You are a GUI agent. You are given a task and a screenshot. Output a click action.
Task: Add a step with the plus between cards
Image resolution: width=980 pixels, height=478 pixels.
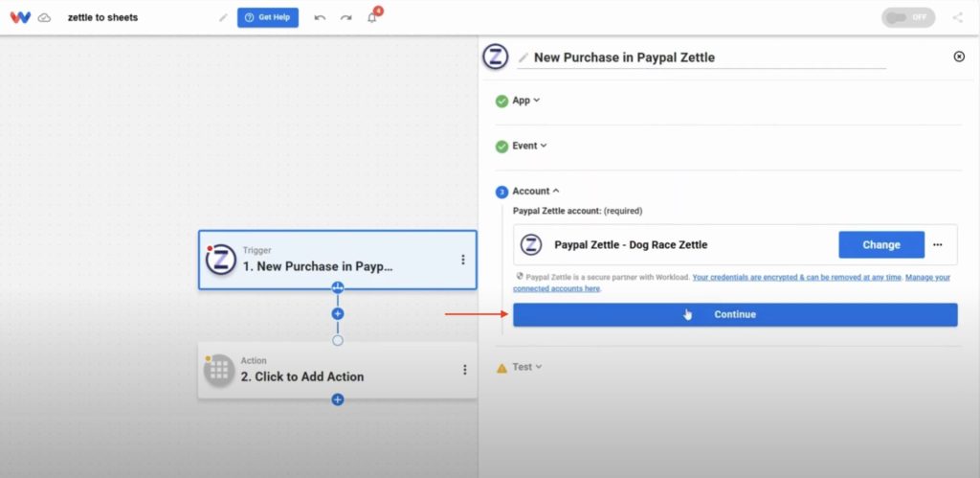pos(338,313)
